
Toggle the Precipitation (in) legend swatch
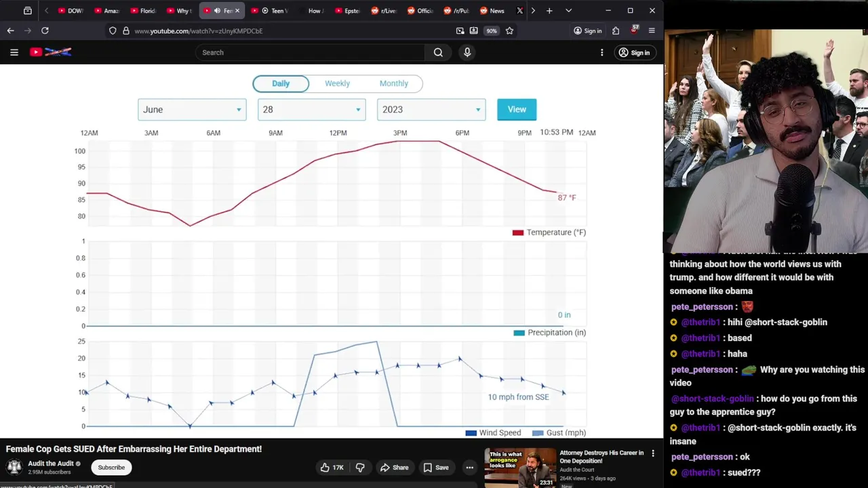point(519,333)
